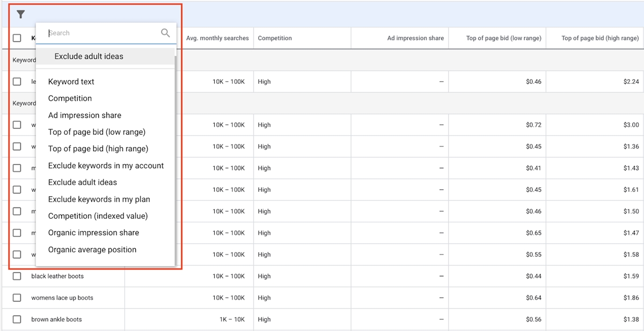Check the row with $2.24 high-range bid
644x331 pixels.
tap(17, 82)
